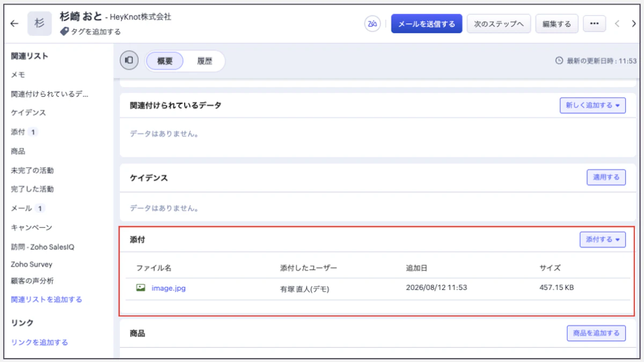
Task: Select 商品 in sidebar
Action: click(x=18, y=151)
